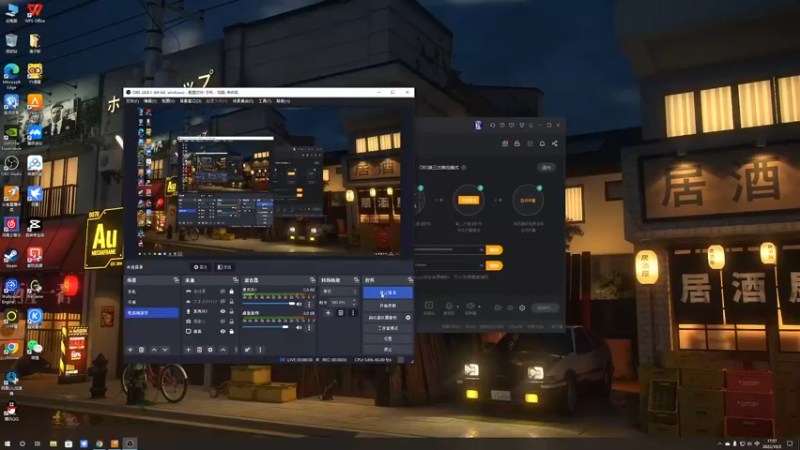Delete the selected source with the trash icon
Image resolution: width=800 pixels, height=450 pixels.
click(x=199, y=350)
